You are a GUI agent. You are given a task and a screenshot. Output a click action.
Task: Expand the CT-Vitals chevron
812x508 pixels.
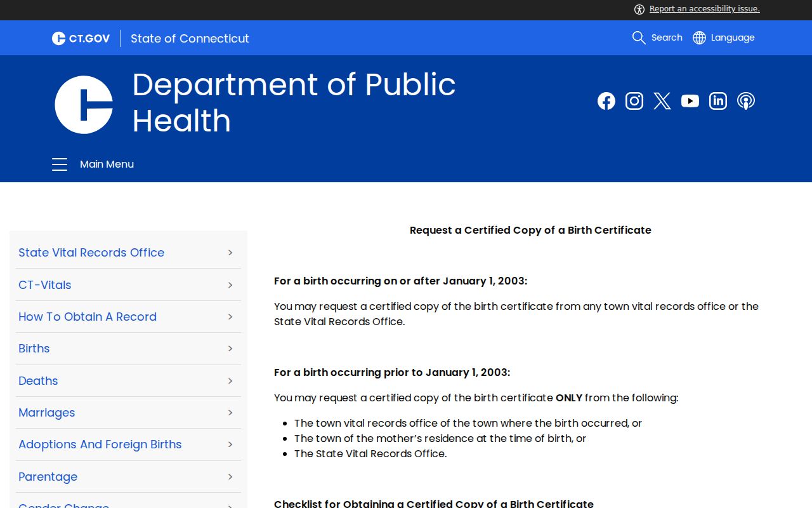[230, 285]
